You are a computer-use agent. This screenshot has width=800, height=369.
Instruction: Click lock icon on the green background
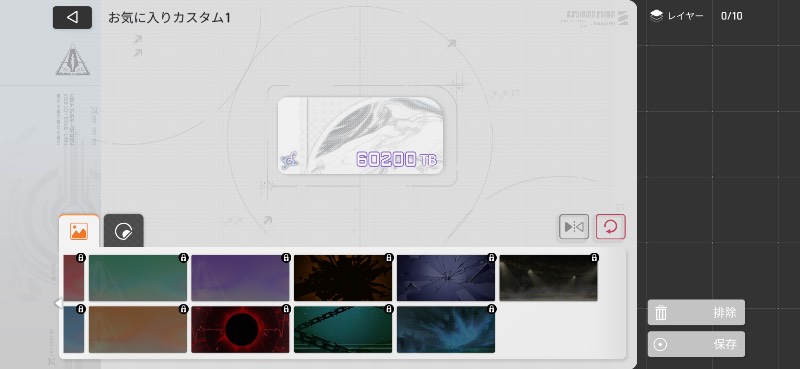click(183, 258)
